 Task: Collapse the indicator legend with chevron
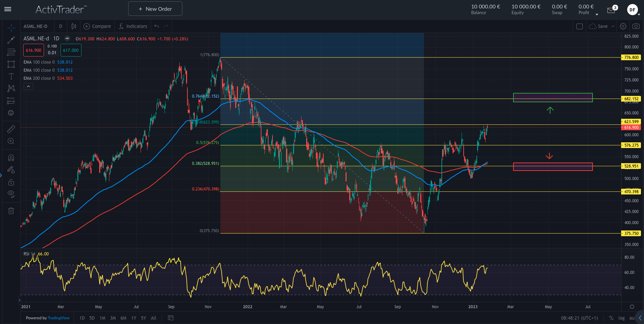29,86
